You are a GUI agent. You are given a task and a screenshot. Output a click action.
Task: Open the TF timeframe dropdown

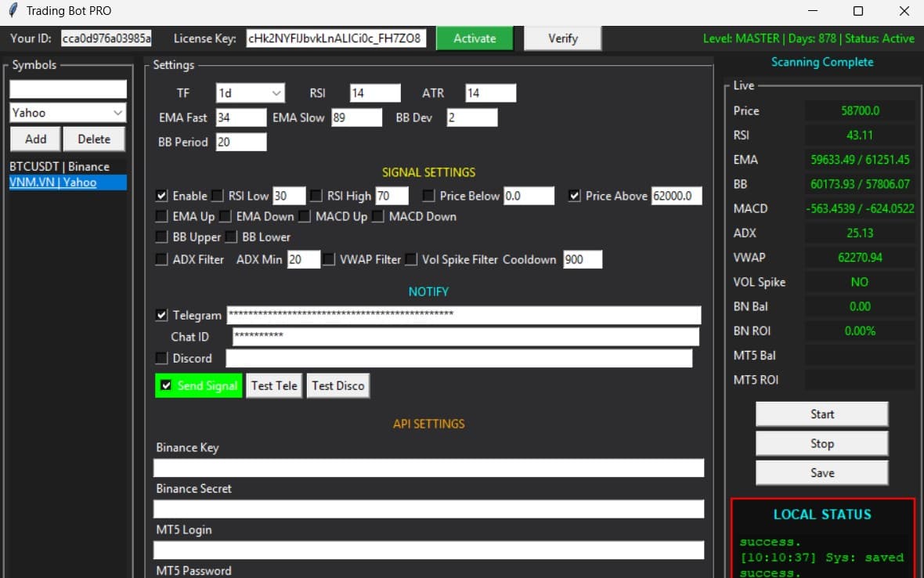251,93
